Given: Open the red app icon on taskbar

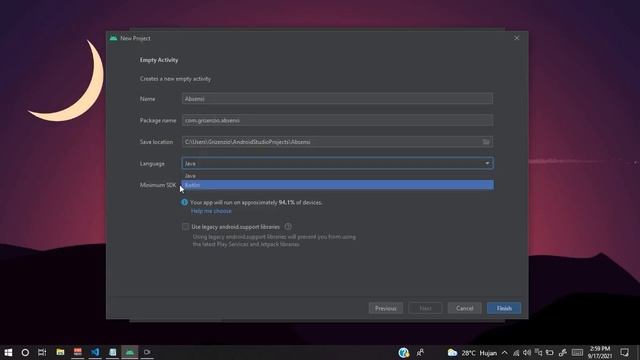Looking at the screenshot, I should (x=78, y=352).
